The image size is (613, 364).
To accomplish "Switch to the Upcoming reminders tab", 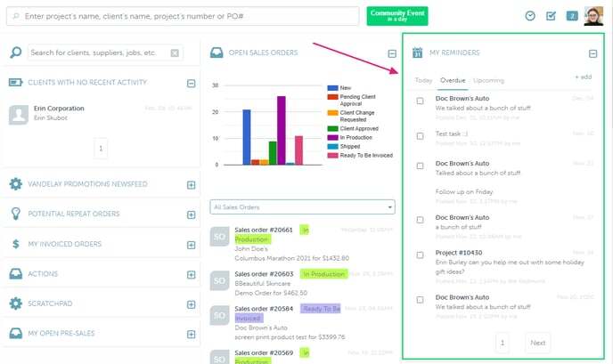I will (487, 80).
